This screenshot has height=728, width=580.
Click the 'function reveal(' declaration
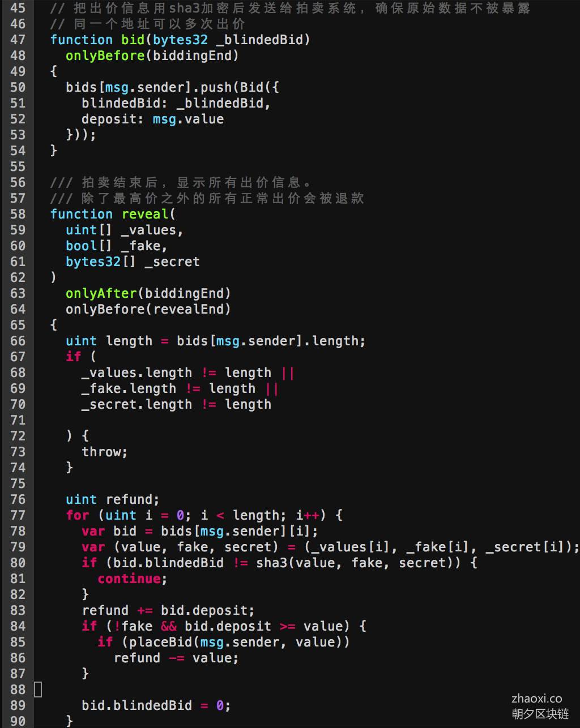click(113, 214)
